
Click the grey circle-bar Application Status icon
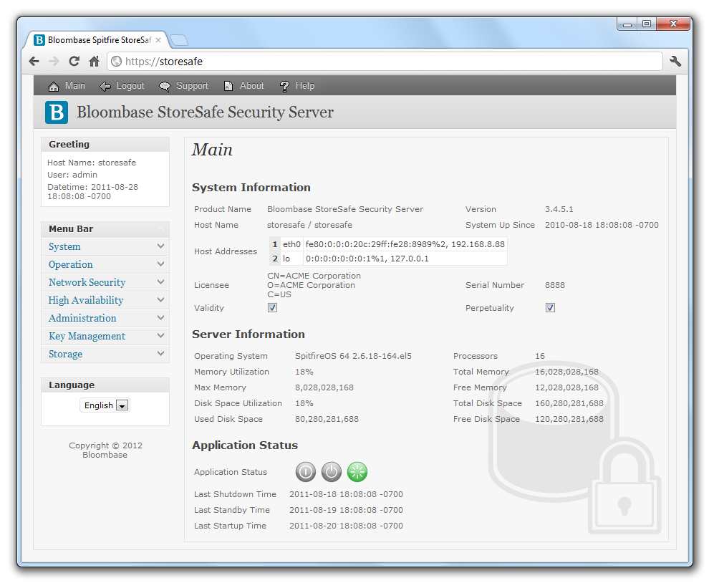[x=306, y=472]
